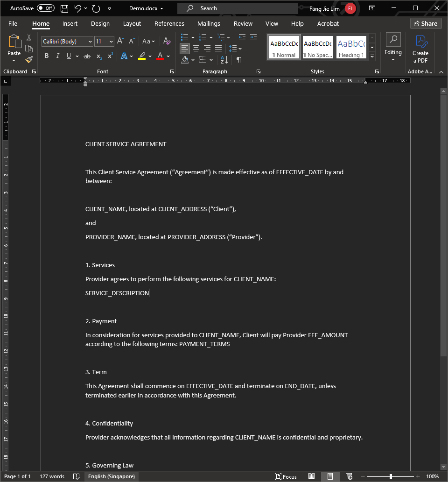Click the Redo icon
The height and width of the screenshot is (482, 448).
(x=96, y=8)
